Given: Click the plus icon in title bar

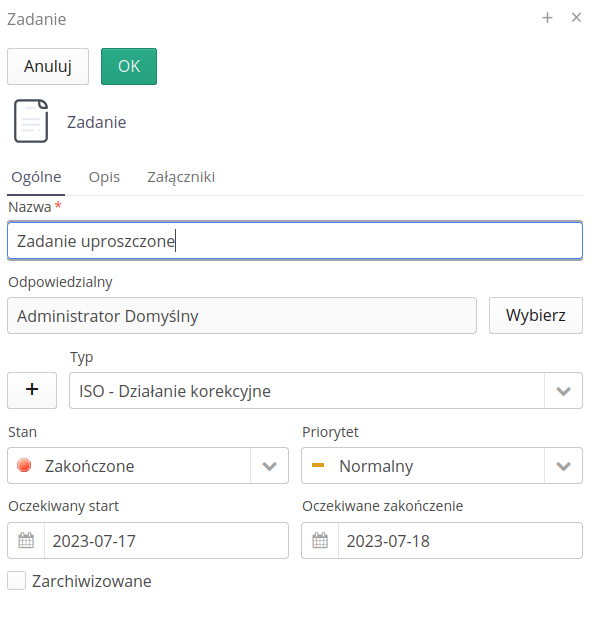Looking at the screenshot, I should (547, 17).
